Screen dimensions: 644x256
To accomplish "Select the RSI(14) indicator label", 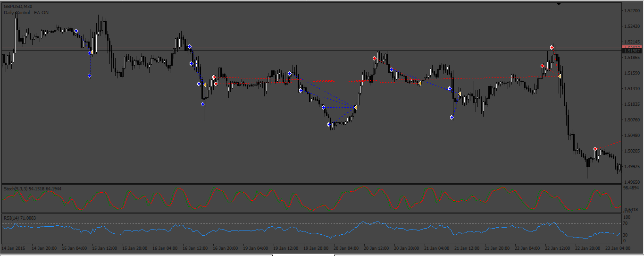I will [x=11, y=218].
